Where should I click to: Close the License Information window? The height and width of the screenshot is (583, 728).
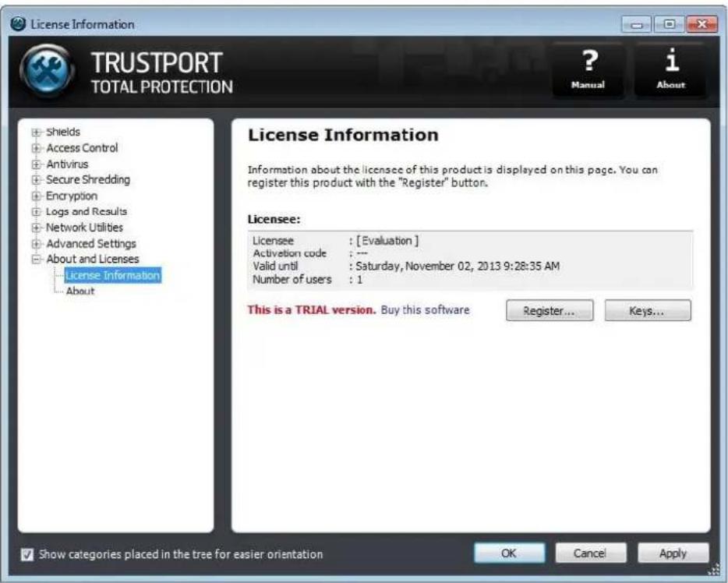pyautogui.click(x=701, y=24)
